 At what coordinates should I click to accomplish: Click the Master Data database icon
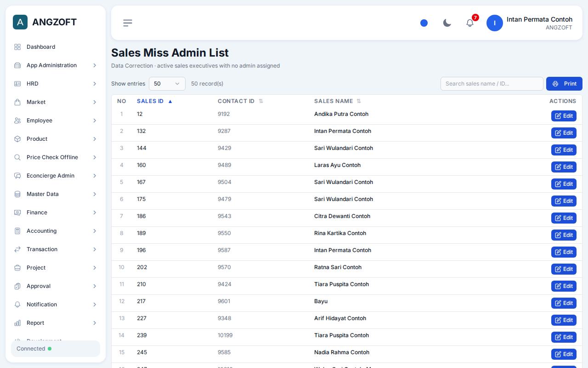point(17,194)
